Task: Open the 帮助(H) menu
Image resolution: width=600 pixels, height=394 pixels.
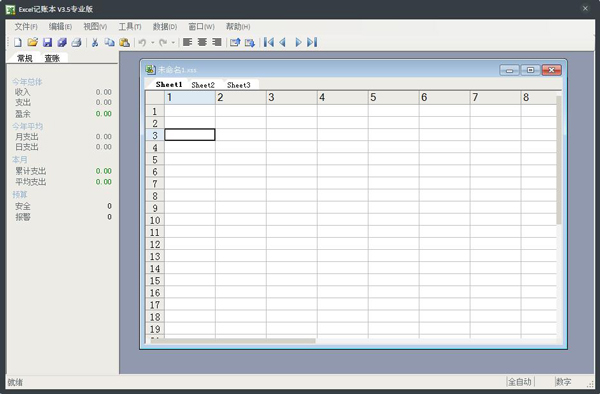Action: [x=238, y=26]
